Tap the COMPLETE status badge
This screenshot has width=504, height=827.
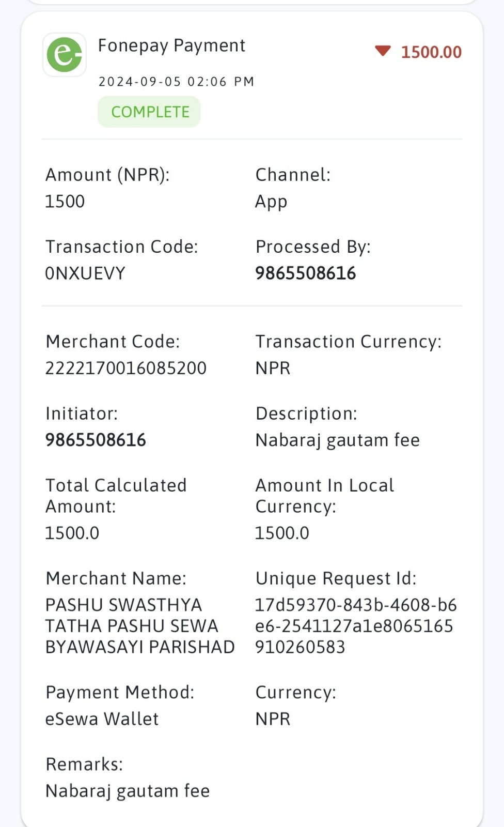point(149,112)
